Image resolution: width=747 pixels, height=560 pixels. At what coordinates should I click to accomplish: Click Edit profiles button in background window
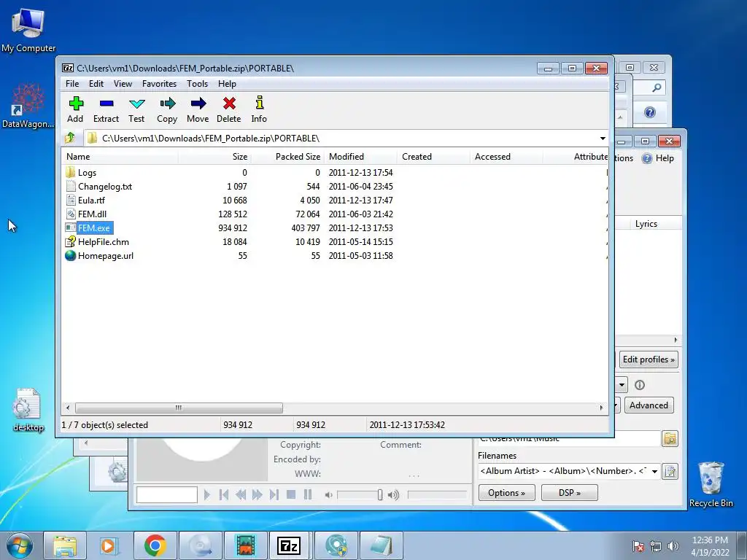coord(649,359)
